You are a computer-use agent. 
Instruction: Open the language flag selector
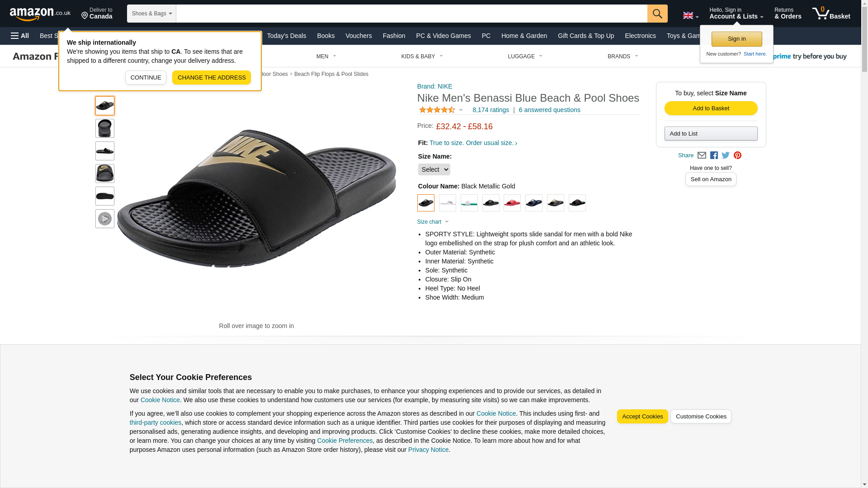pos(690,15)
